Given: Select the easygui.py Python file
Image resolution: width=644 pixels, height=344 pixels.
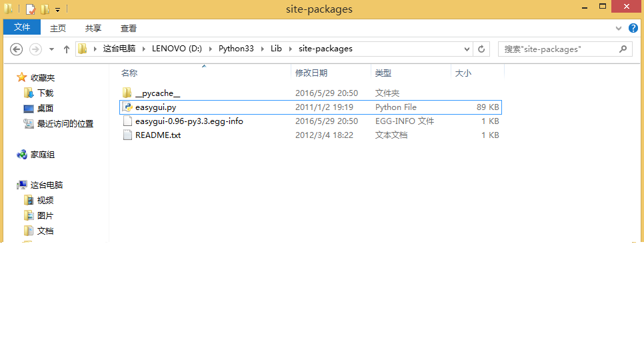Looking at the screenshot, I should pos(155,107).
